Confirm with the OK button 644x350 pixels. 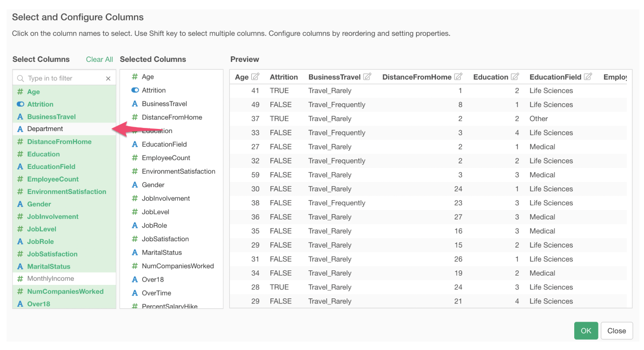[x=586, y=331]
